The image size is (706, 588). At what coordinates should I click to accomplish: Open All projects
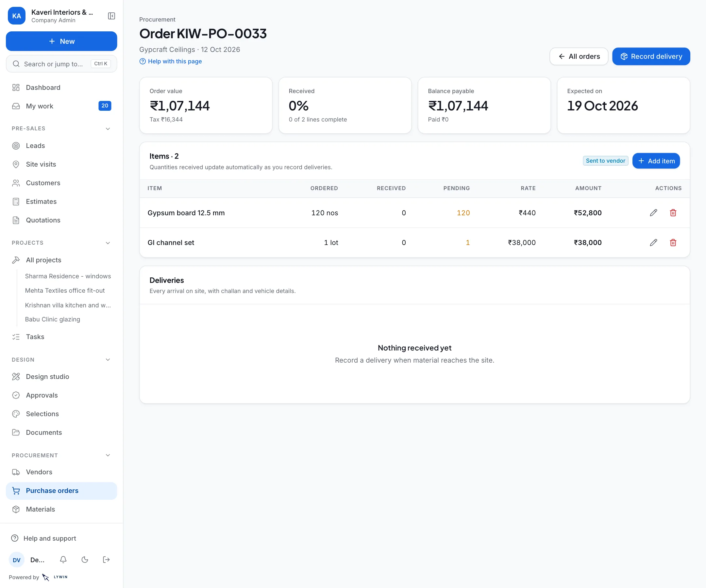click(61, 260)
